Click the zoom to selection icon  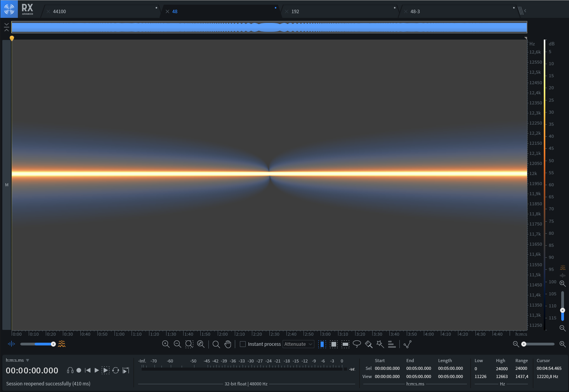tap(189, 344)
